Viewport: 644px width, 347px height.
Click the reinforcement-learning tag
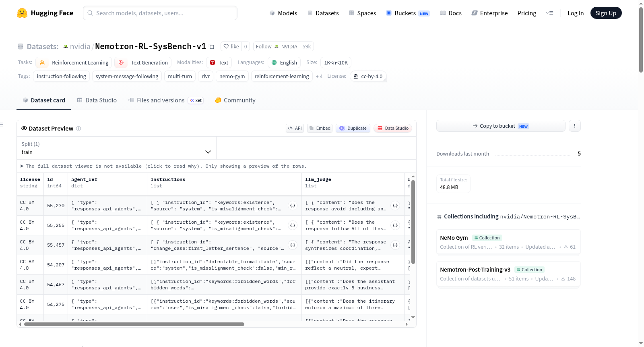282,76
